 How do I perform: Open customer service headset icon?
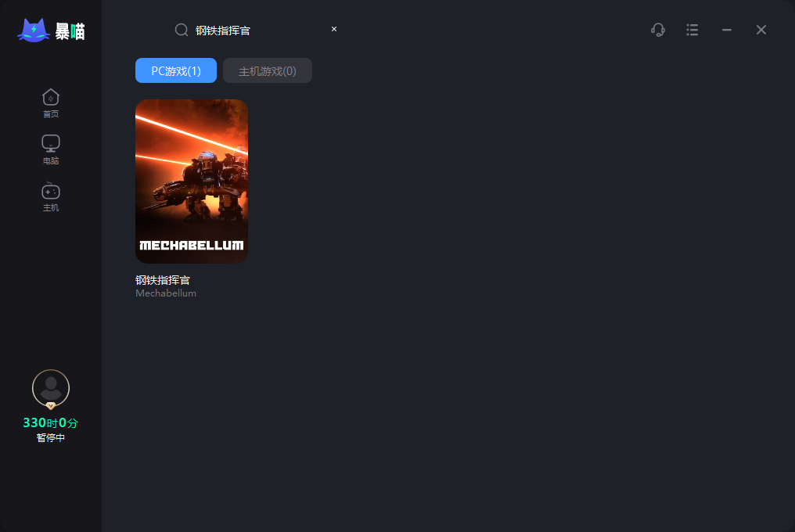pos(658,30)
